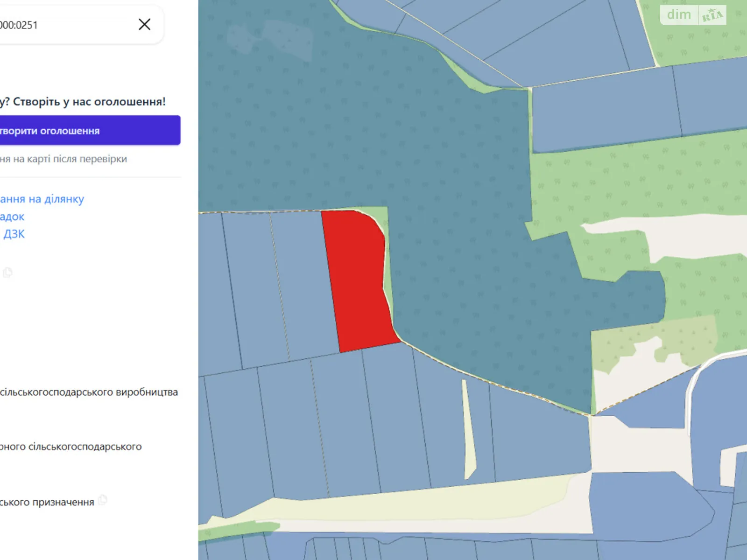Image resolution: width=747 pixels, height=560 pixels.
Task: Click the 'сільськогосподарського виробництва' text
Action: pyautogui.click(x=89, y=392)
